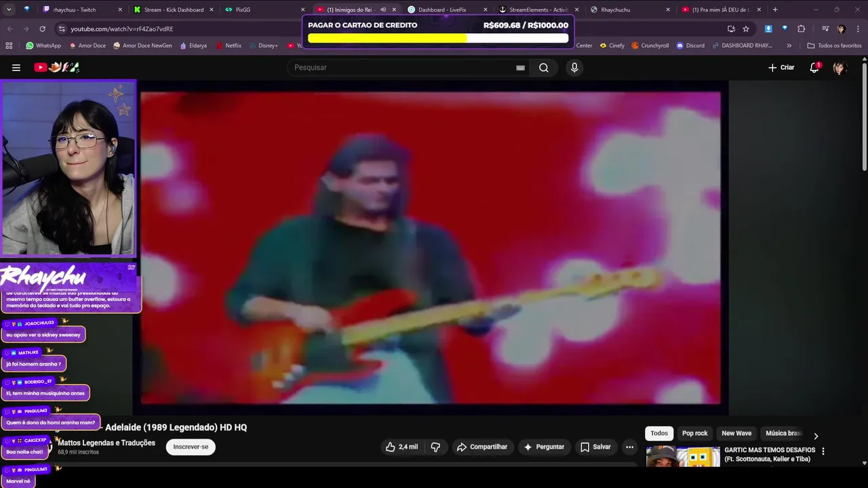Viewport: 868px width, 488px height.
Task: Open Chrome profile avatar
Action: tap(842, 28)
